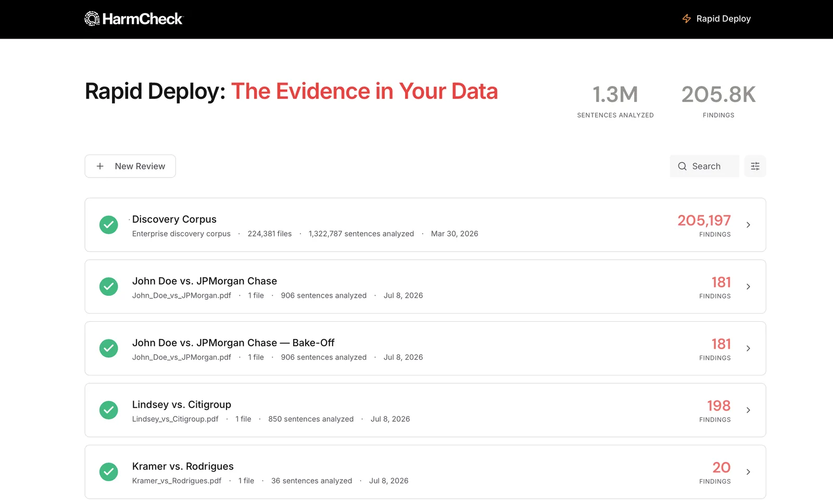Open the HarmCheck home wordmark
Screen dimensions: 833x504
click(142, 19)
